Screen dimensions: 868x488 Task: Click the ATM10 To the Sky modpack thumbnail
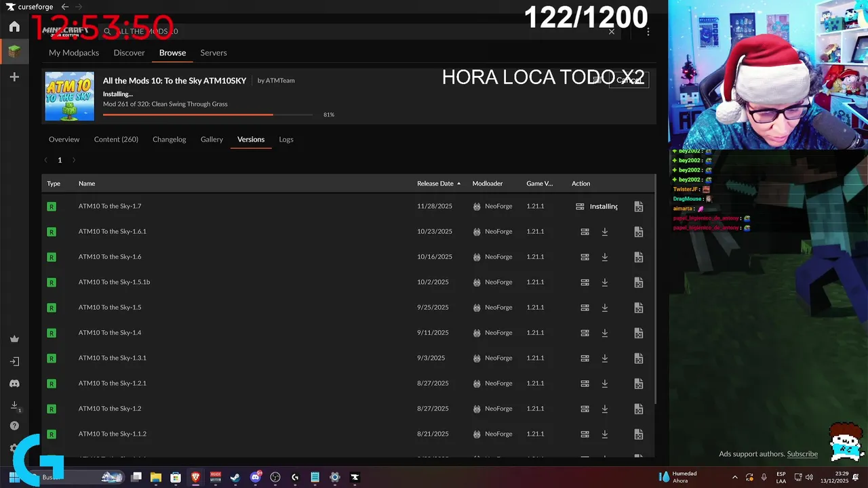[x=70, y=96]
